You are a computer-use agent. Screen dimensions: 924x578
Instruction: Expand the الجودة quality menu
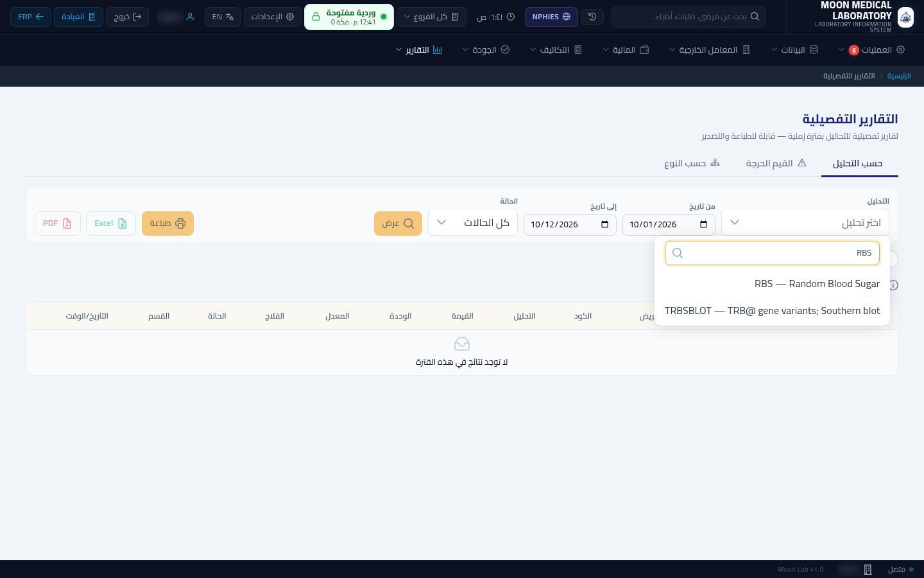point(486,49)
